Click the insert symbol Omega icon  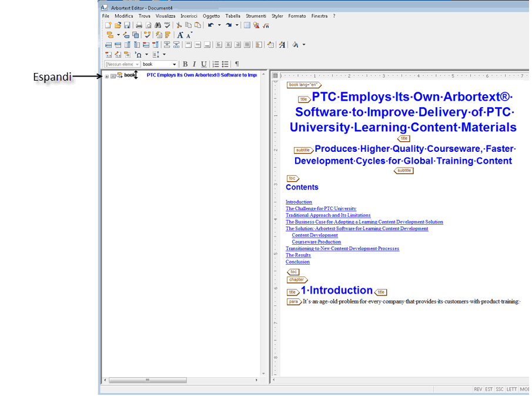click(138, 54)
